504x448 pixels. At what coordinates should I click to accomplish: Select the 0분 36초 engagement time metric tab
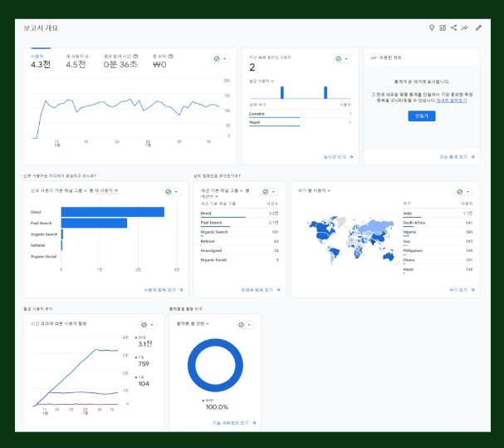120,62
